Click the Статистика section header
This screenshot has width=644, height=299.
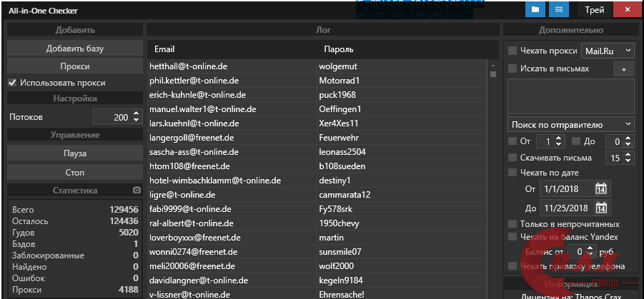click(75, 191)
